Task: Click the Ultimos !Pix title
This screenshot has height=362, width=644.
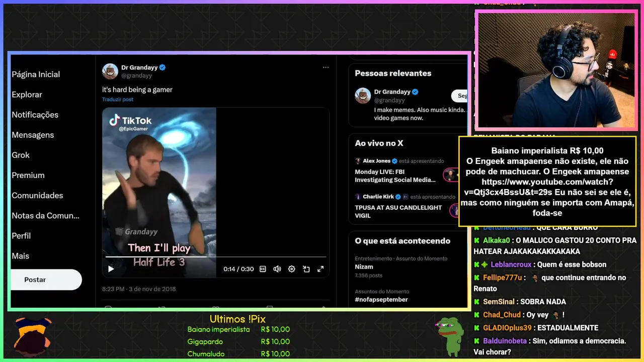Action: point(237,319)
